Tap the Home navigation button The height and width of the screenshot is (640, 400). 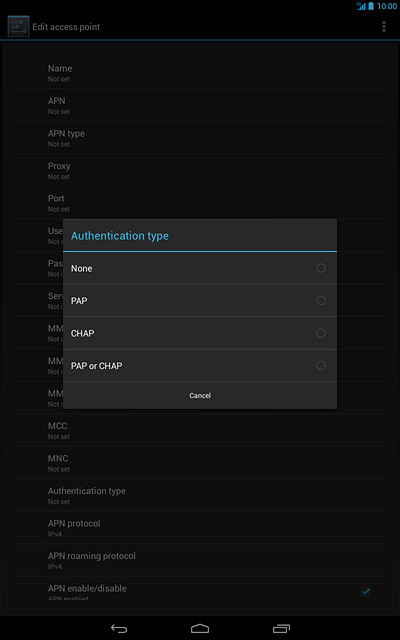[x=200, y=629]
